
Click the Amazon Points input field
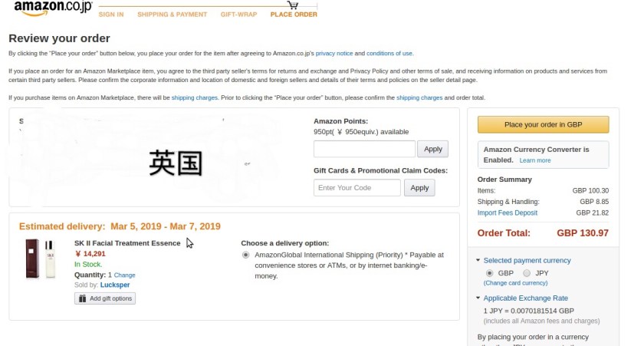pos(364,150)
